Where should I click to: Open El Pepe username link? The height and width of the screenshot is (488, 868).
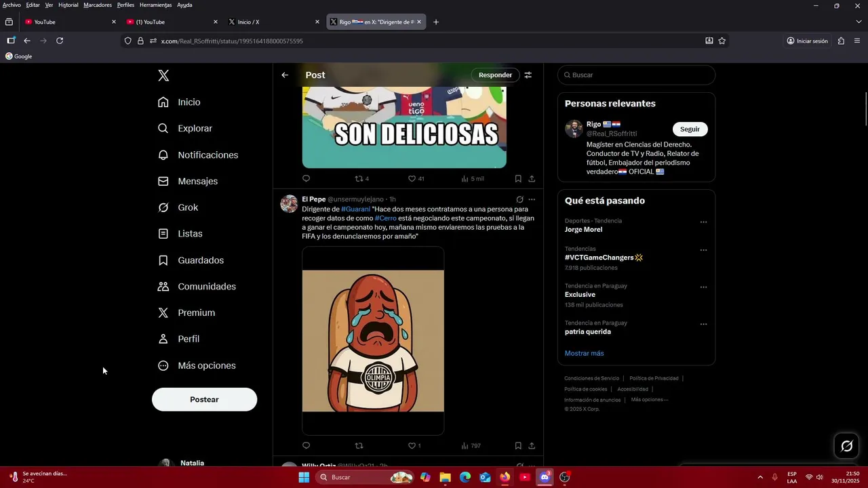355,199
